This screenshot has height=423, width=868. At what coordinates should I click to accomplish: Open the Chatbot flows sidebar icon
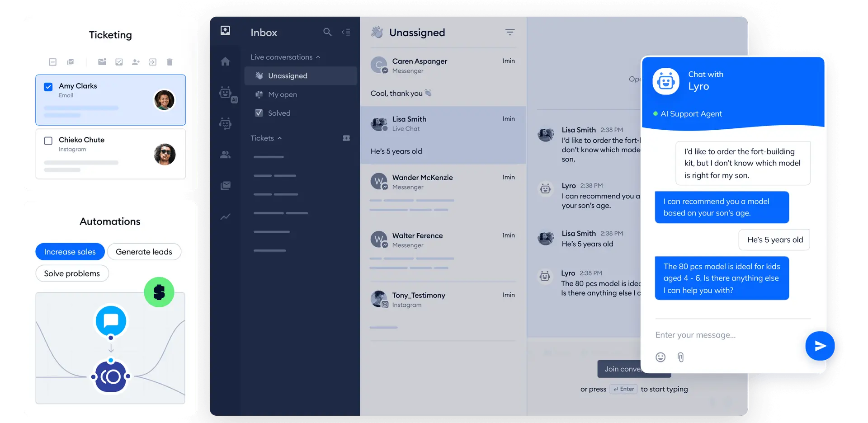[226, 123]
